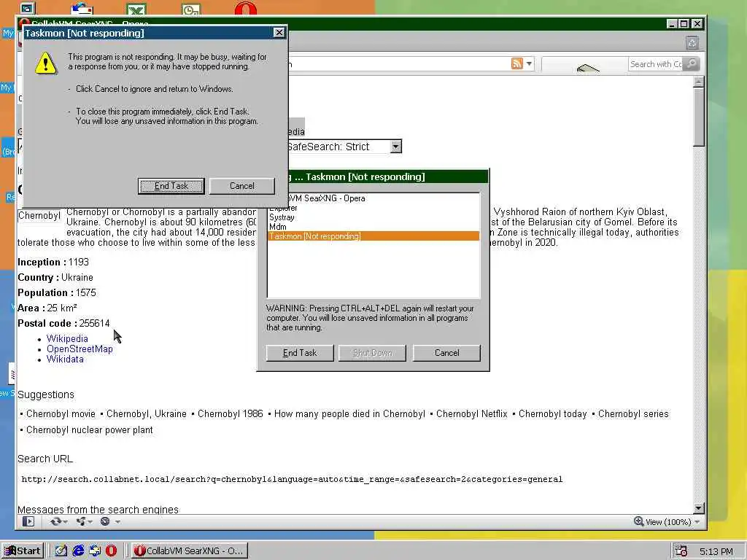This screenshot has height=560, width=747.
Task: Click the Inception : 1193 text
Action: tap(53, 262)
